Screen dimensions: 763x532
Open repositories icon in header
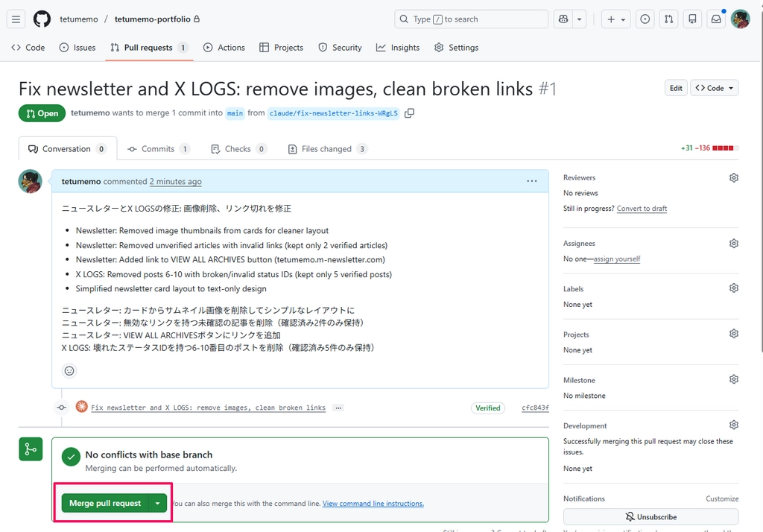click(692, 19)
